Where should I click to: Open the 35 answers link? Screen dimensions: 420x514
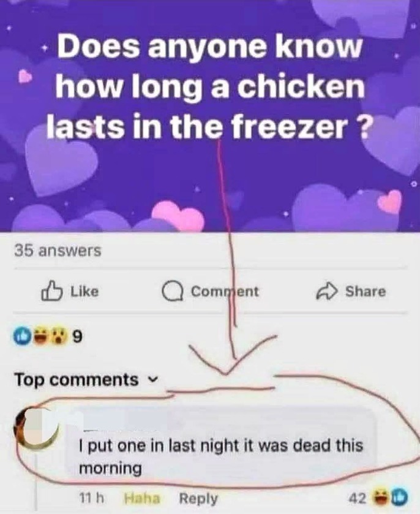point(58,251)
